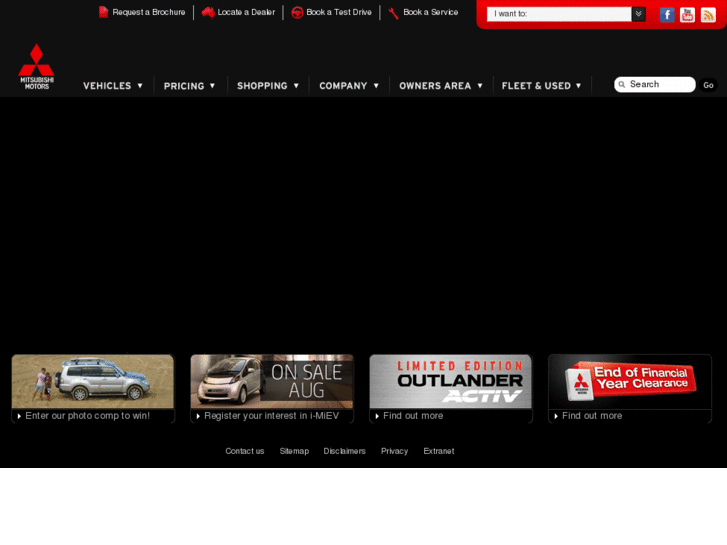This screenshot has width=727, height=545.
Task: Click 'Register your interest in i-MiEV' link
Action: (x=272, y=416)
